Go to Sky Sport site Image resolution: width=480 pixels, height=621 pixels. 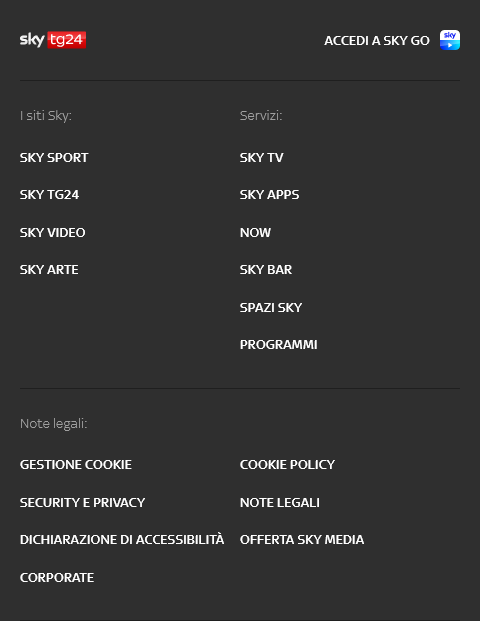tap(54, 158)
